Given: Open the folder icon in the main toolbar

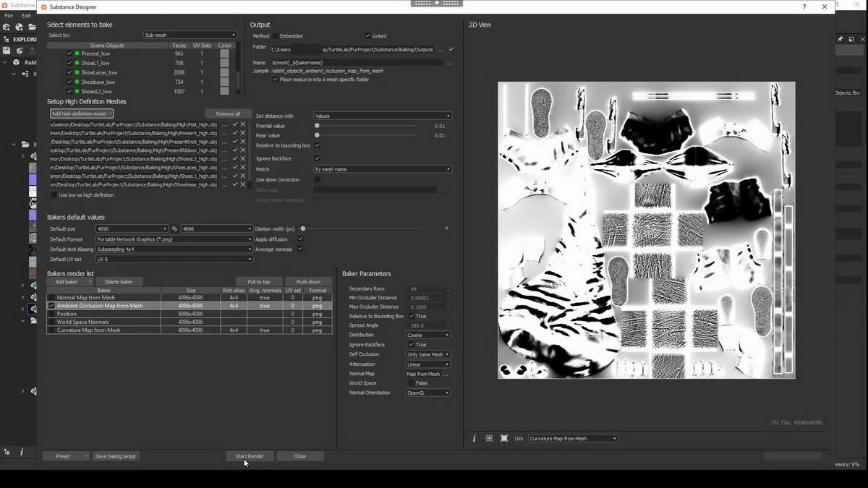Looking at the screenshot, I should point(32,27).
